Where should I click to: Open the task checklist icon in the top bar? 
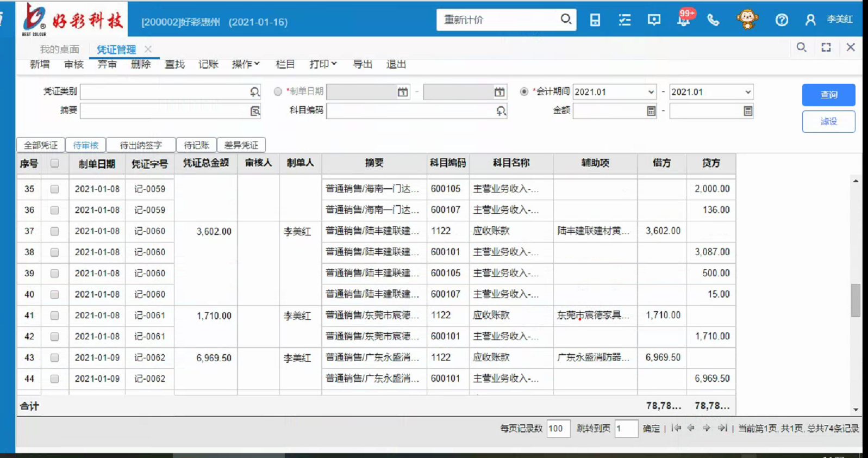(x=625, y=20)
